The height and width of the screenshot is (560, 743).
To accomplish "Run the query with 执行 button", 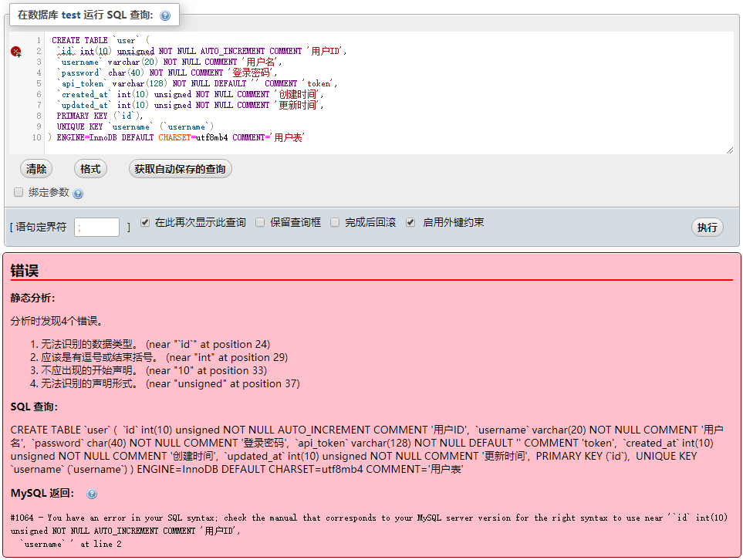I will tap(707, 228).
